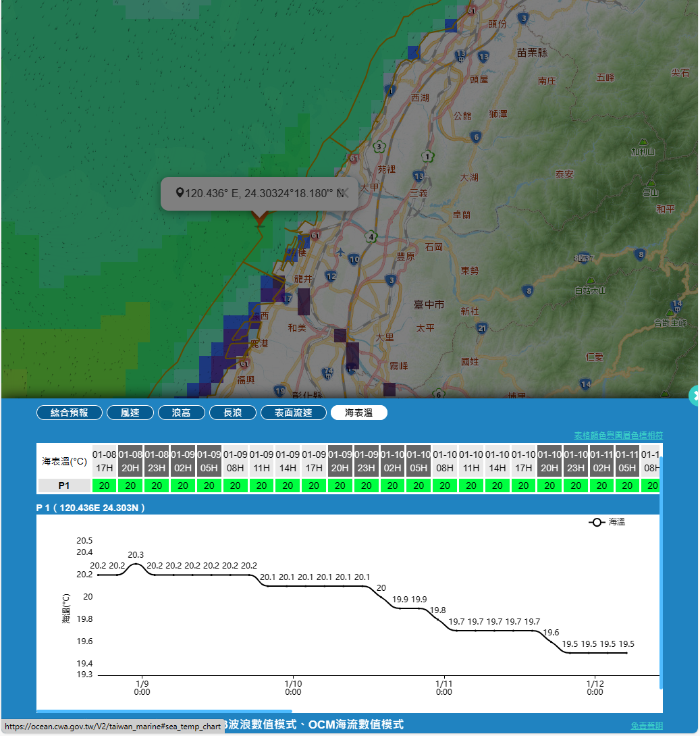The image size is (700, 736).
Task: Select the 長浪 tab
Action: [232, 413]
